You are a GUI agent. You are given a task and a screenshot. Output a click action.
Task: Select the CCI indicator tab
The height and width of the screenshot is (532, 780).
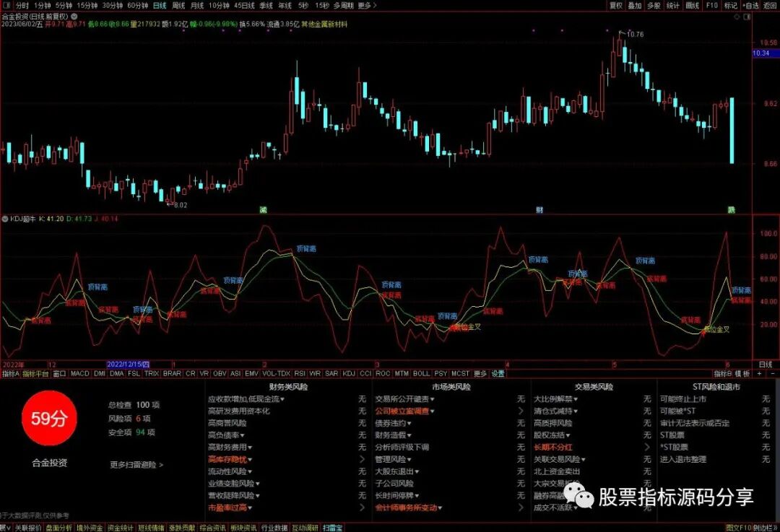point(365,373)
